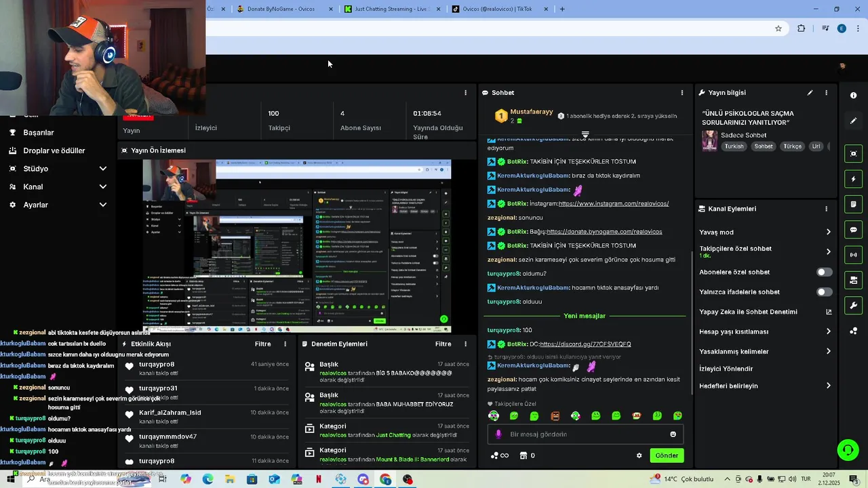
Task: Click the camera channel icon in the right rail
Action: [x=853, y=280]
